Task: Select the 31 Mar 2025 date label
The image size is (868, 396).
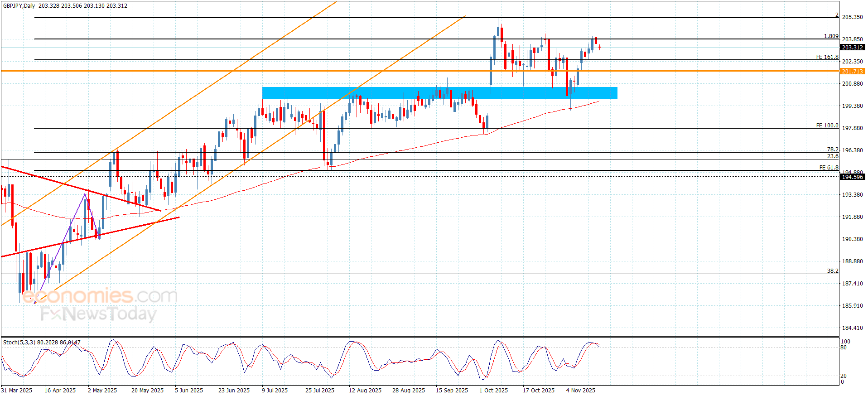Action: (17, 391)
